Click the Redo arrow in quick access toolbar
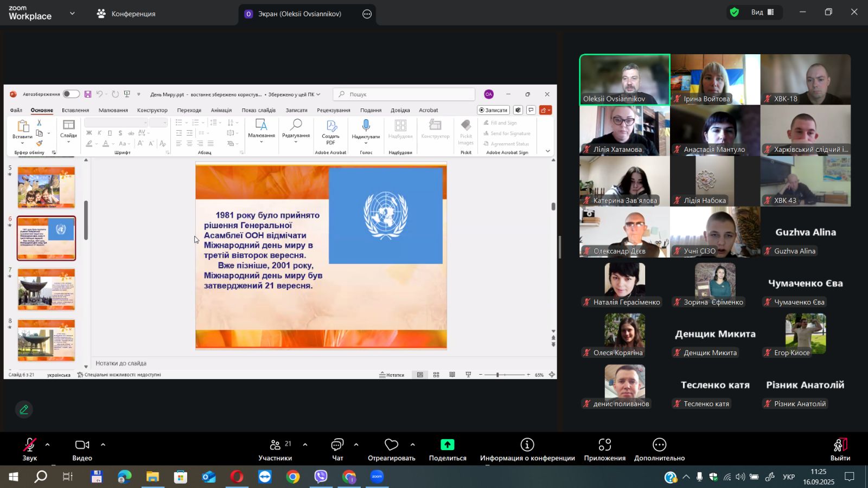 point(115,94)
